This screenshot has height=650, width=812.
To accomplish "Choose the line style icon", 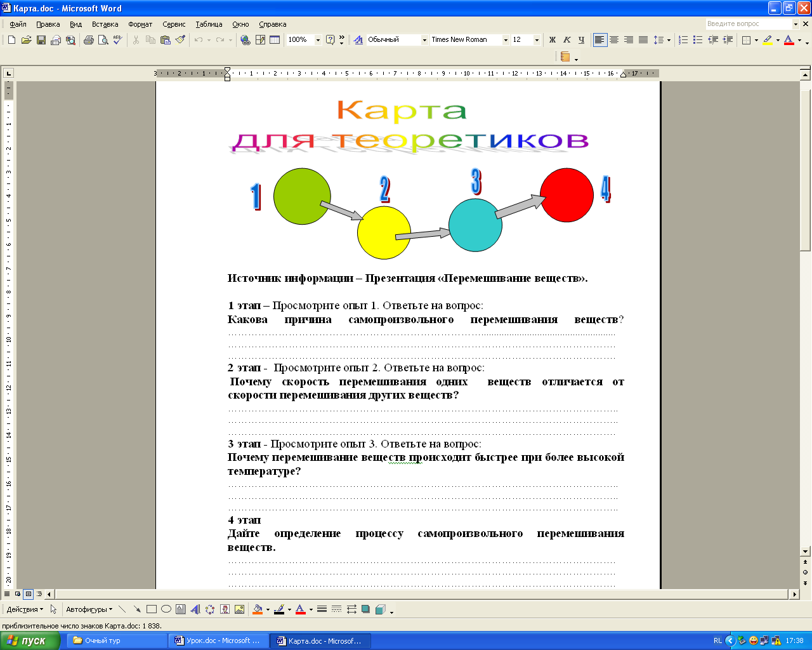I will point(322,609).
